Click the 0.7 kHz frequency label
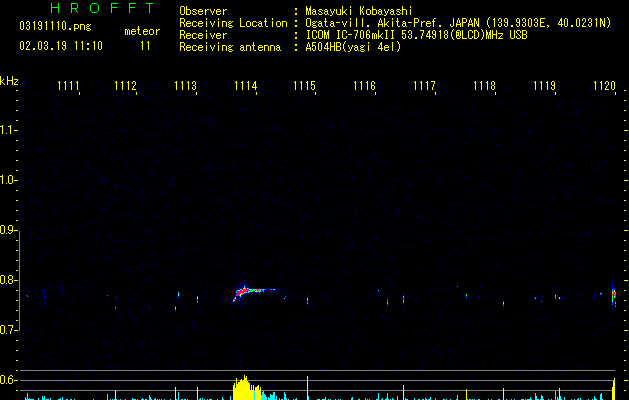This screenshot has height=400, width=629. click(8, 330)
